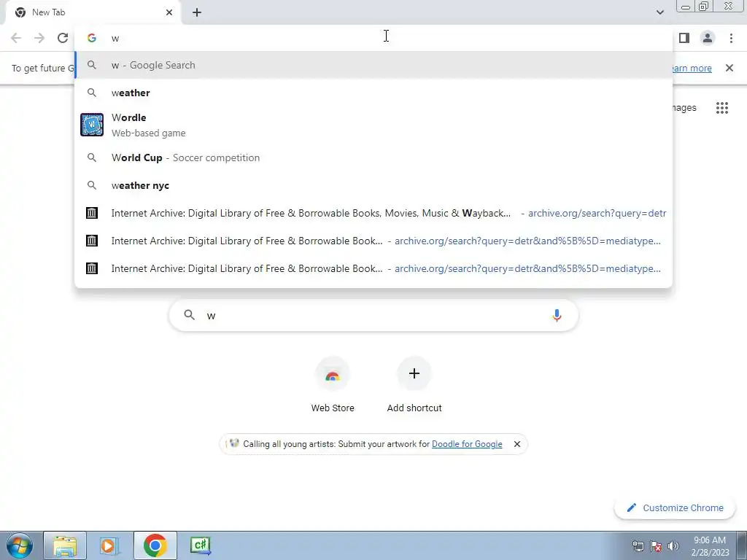Open the C# app in taskbar
Viewport: 747px width, 560px height.
point(201,545)
